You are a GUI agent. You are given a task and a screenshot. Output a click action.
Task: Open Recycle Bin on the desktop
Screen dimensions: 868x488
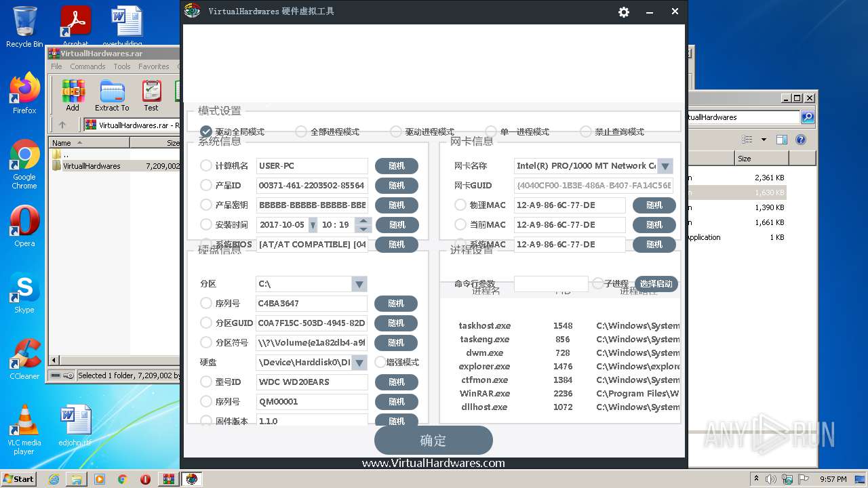click(24, 27)
